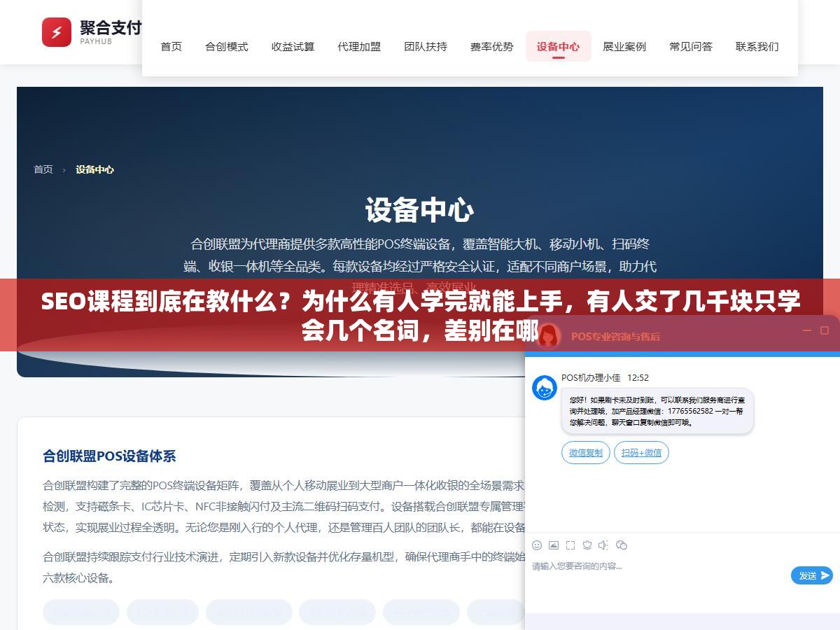
Task: Go to 收益试算 in the navigation
Action: pos(293,47)
